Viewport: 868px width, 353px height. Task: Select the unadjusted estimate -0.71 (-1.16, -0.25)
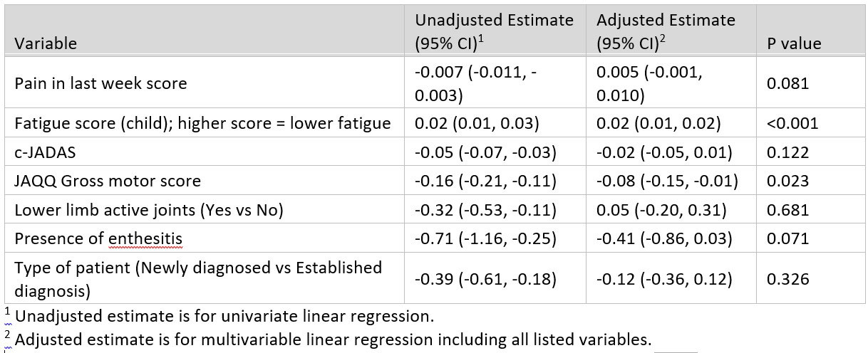pos(485,239)
